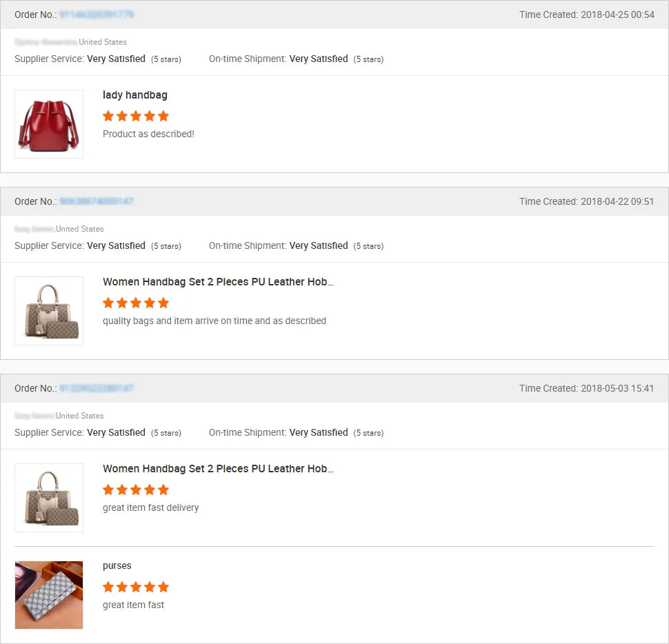This screenshot has height=644, width=669.
Task: Click star rating above 'great item fast delivery'
Action: (136, 490)
